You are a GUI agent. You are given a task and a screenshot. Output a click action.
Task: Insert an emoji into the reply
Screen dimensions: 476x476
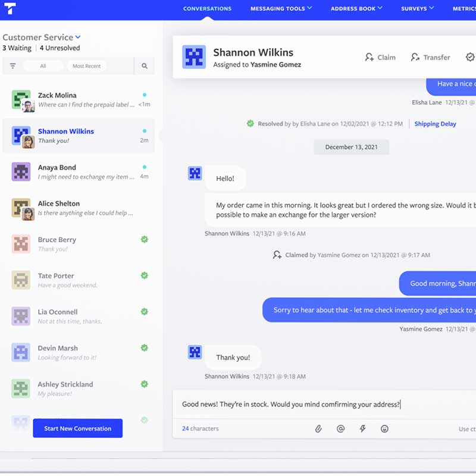[384, 428]
